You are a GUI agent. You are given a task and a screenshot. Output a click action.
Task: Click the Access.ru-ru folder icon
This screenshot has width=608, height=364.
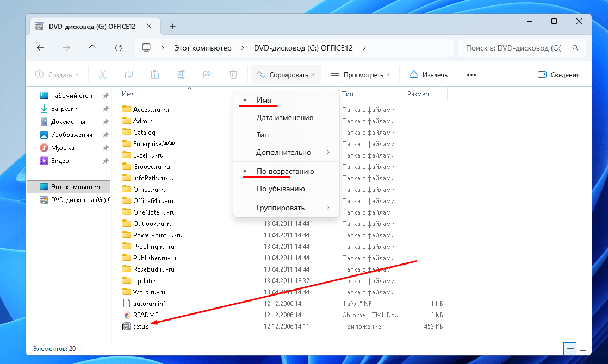(126, 109)
